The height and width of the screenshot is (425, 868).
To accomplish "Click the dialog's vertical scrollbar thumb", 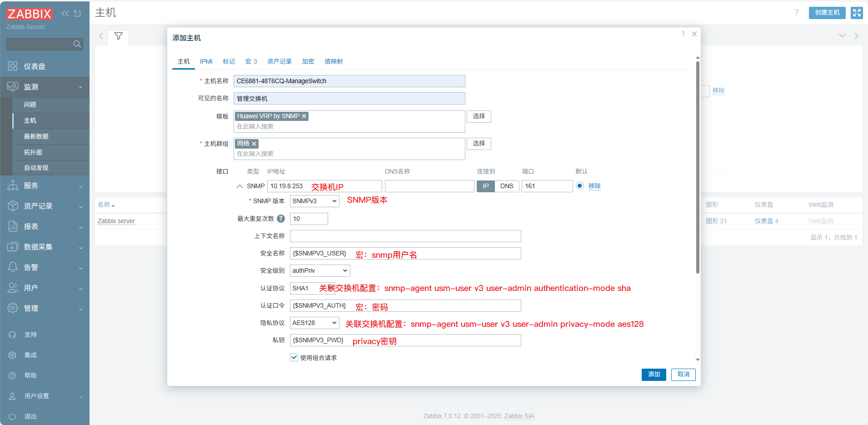I will 698,167.
